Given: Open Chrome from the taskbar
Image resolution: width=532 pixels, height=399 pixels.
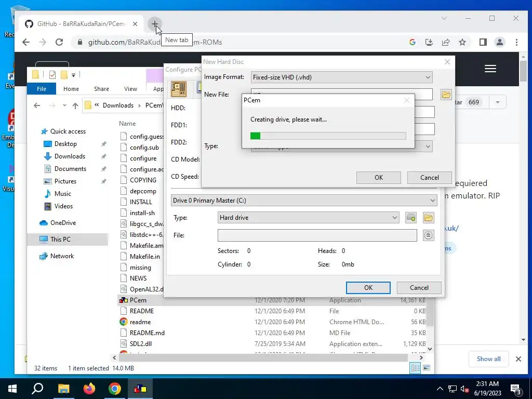Looking at the screenshot, I should click(x=115, y=389).
